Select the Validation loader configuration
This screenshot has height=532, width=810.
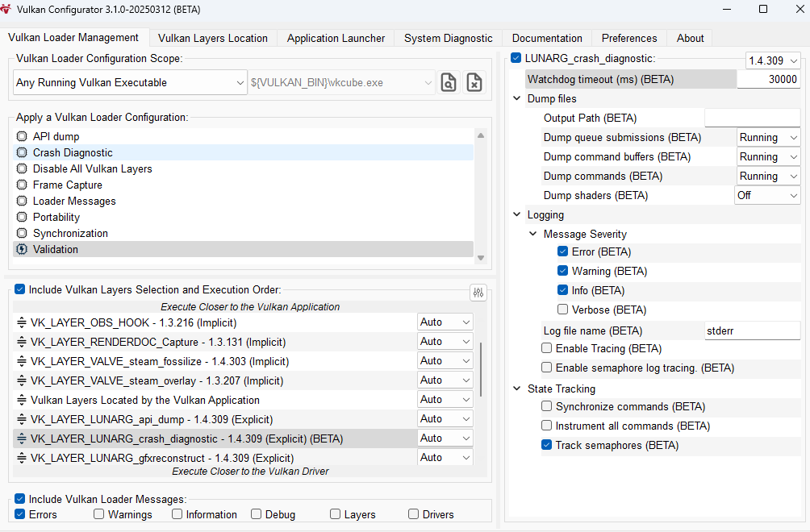[21, 249]
